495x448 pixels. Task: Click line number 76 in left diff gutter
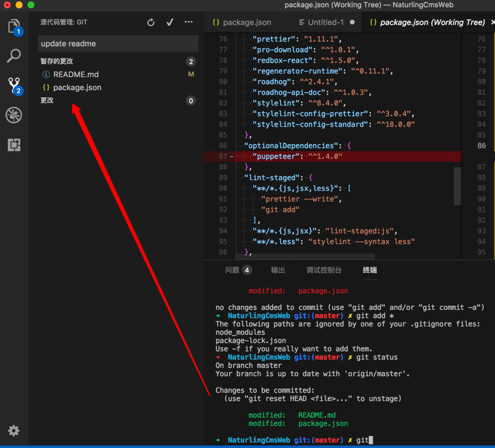(223, 39)
